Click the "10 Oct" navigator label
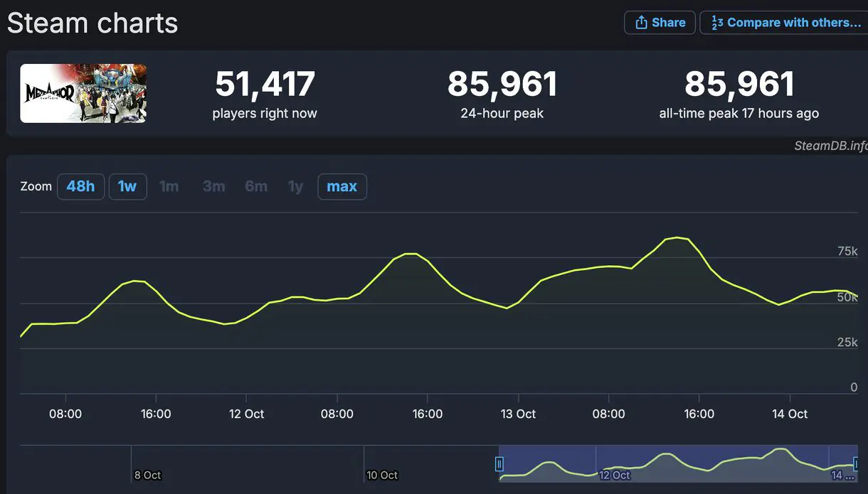The height and width of the screenshot is (494, 868). pyautogui.click(x=382, y=475)
